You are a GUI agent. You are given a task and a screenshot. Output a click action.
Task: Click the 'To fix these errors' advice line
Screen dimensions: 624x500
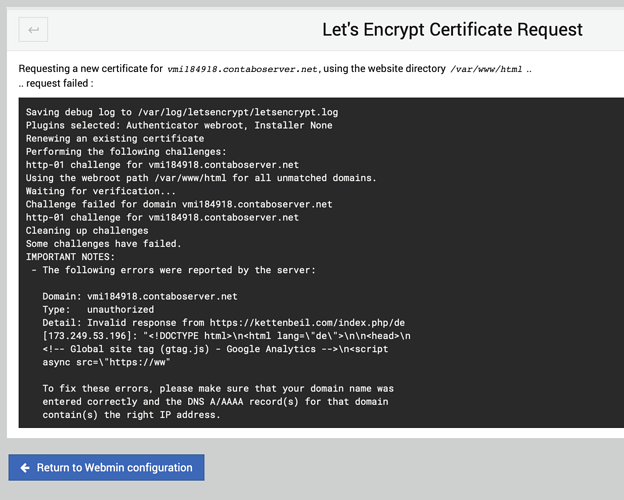click(218, 389)
